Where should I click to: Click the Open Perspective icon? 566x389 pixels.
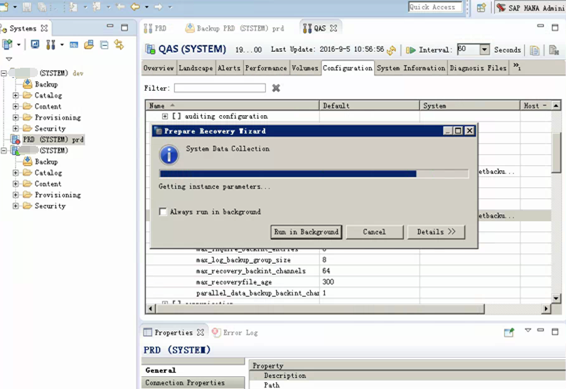click(481, 8)
